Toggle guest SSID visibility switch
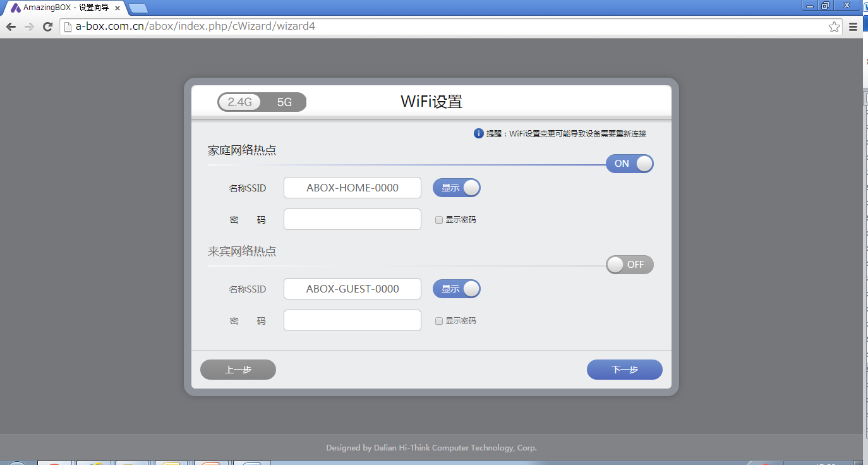868x465 pixels. click(x=456, y=289)
